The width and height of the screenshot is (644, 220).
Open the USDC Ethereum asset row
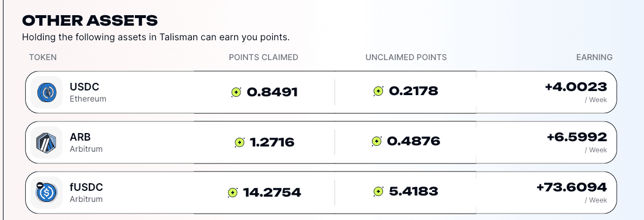(321, 92)
